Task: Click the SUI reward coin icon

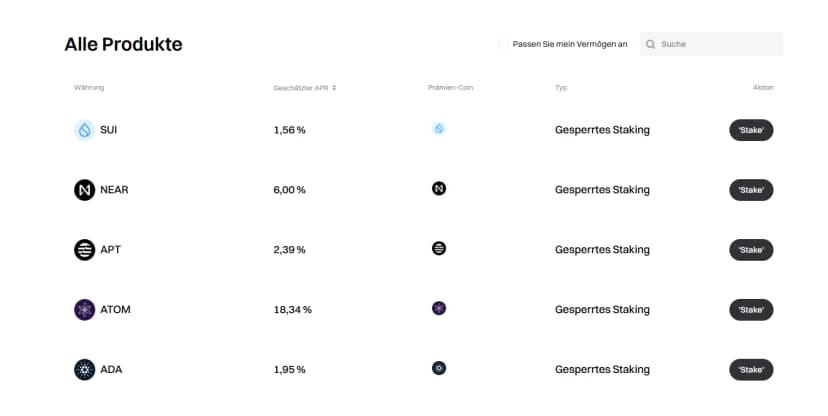Action: [x=439, y=128]
